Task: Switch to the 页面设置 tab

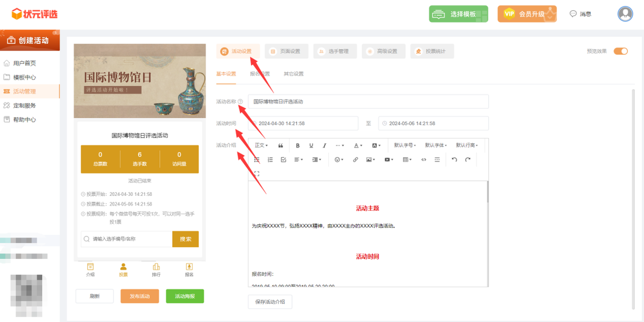Action: click(x=286, y=52)
